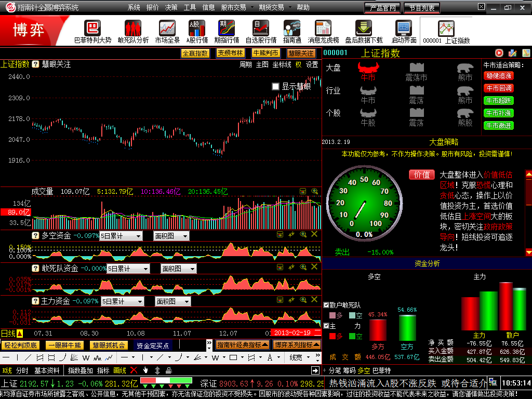Screen dimensions: 532x399
Task: Open the 决策 menu
Action: point(171,7)
